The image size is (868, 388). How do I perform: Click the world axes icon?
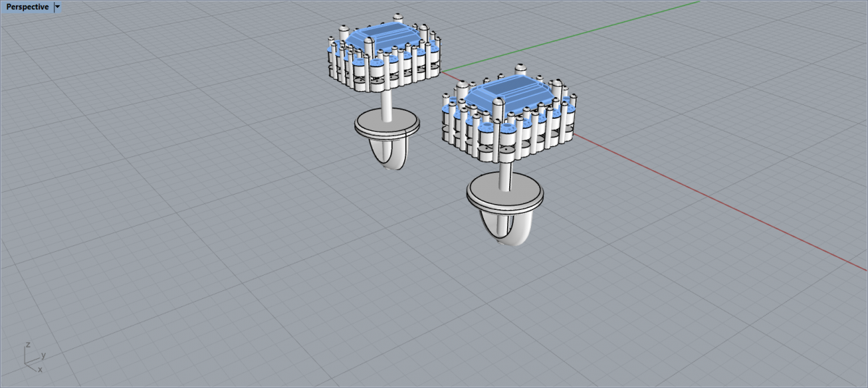point(33,358)
